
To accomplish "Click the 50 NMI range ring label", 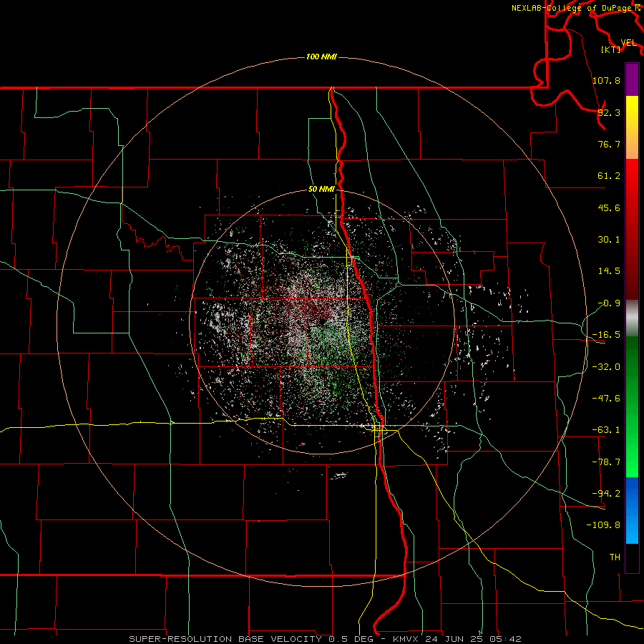I will (x=321, y=190).
